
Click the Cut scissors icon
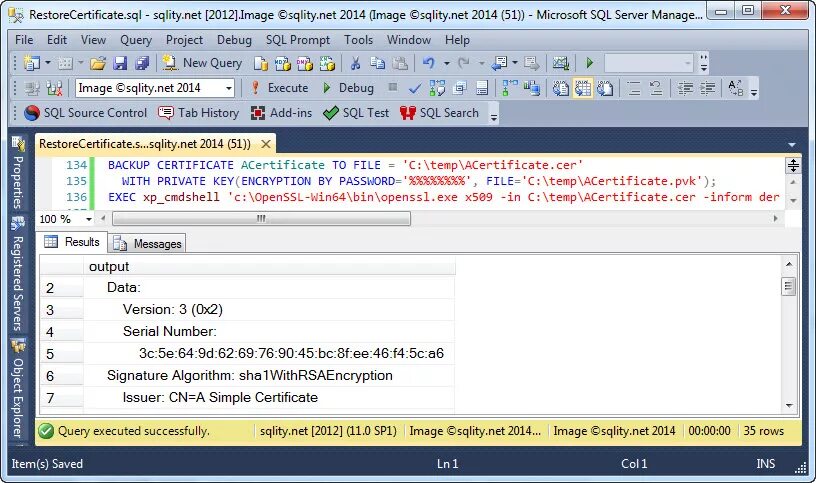pos(355,63)
